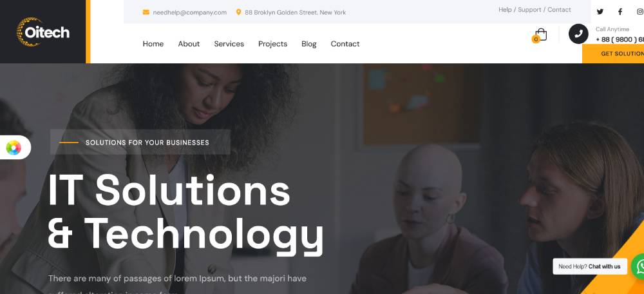Viewport: 644px width, 294px height.
Task: Open the Facebook social icon
Action: click(620, 12)
